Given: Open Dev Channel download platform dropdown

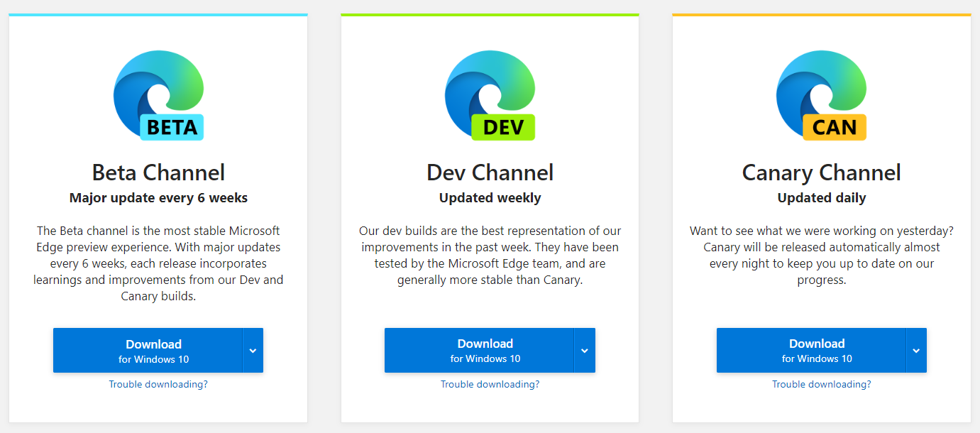Looking at the screenshot, I should (585, 350).
